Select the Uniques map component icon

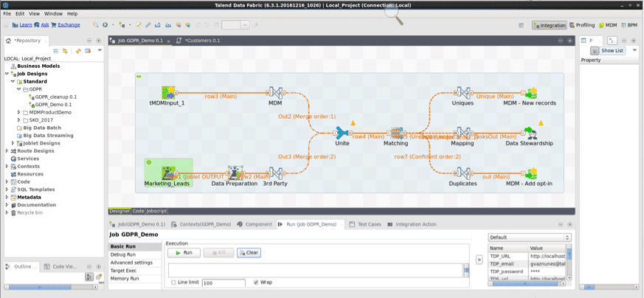pos(463,93)
